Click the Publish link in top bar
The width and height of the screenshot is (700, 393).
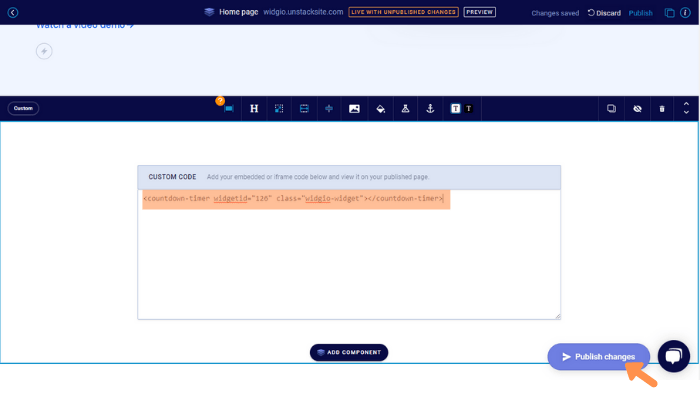click(x=640, y=13)
